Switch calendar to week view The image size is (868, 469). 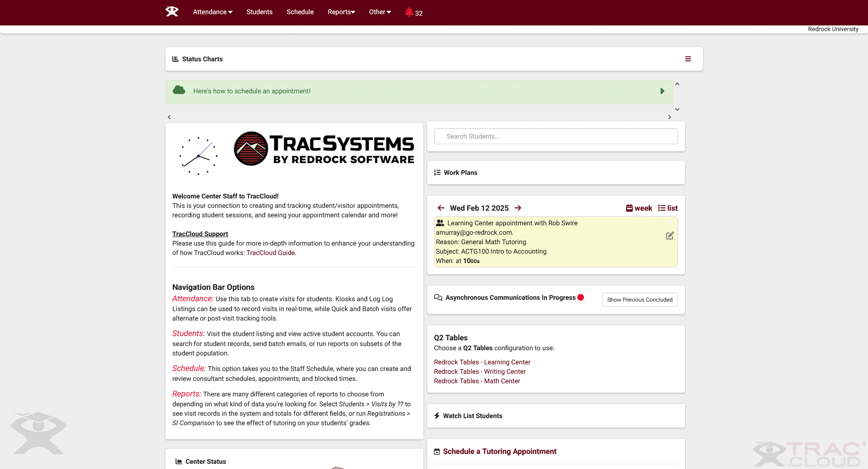pyautogui.click(x=639, y=208)
